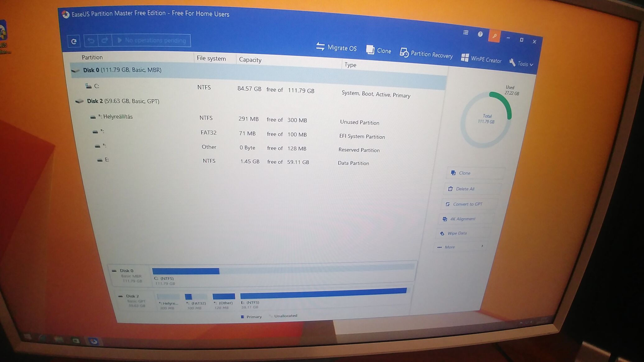
Task: Click Convert to GPT button
Action: 467,204
